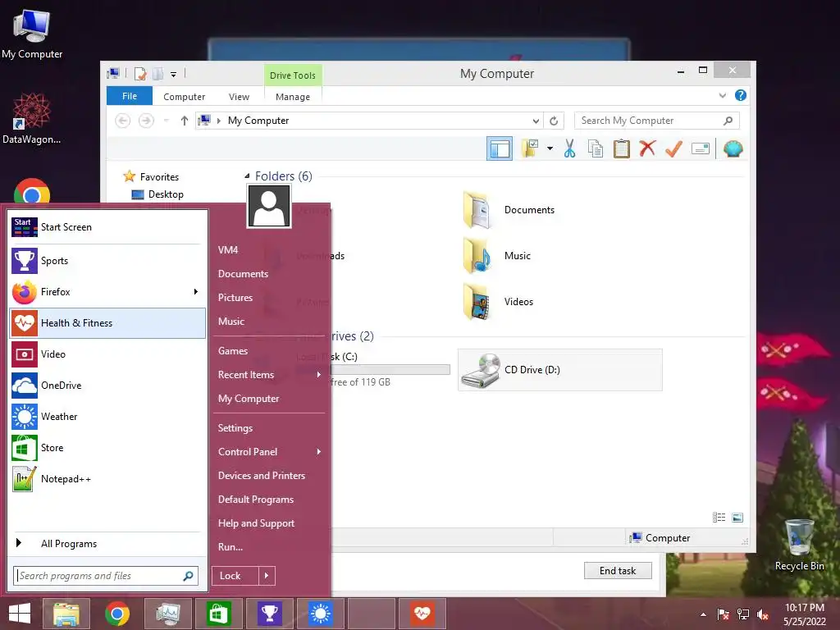Open the View ribbon tab

point(239,97)
